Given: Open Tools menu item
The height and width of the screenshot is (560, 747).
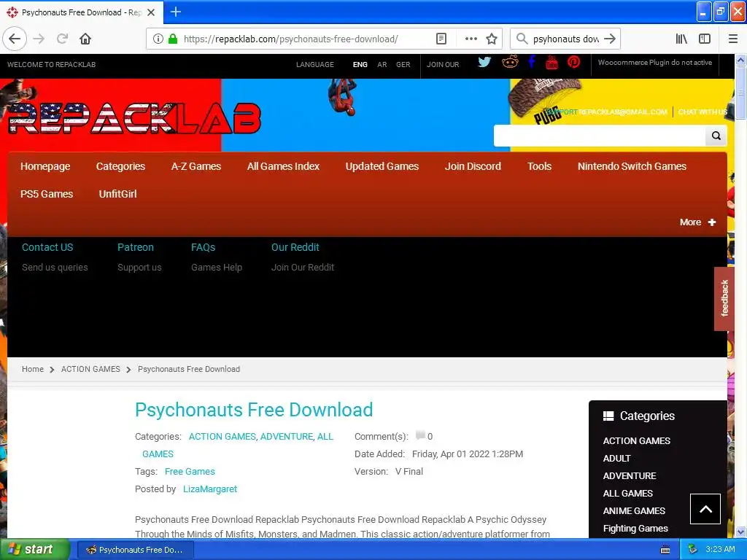Looking at the screenshot, I should tap(539, 166).
